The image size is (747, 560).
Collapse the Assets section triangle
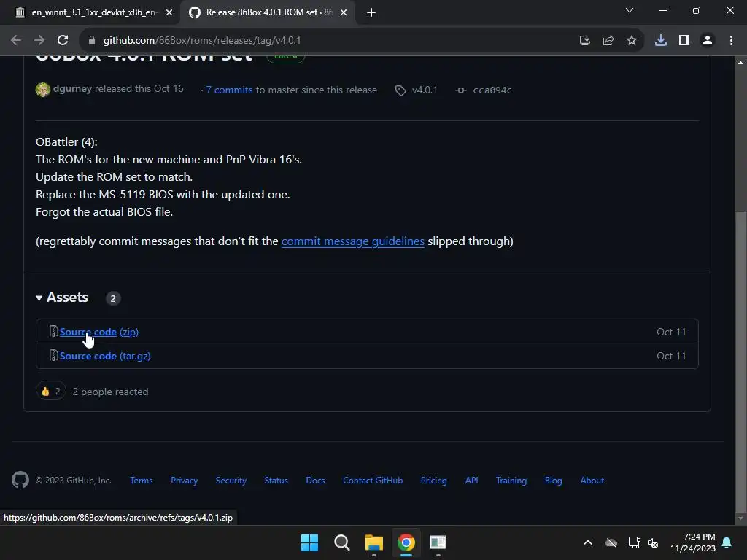[x=39, y=298]
